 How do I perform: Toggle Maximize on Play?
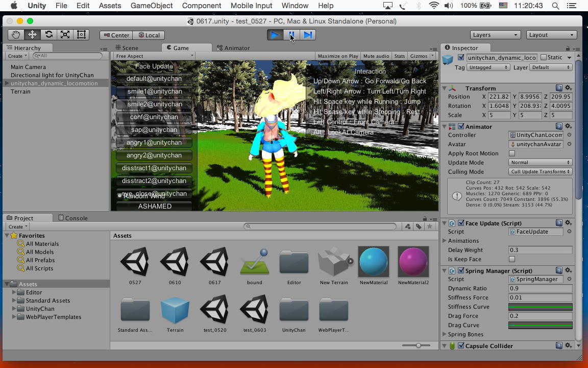(338, 56)
